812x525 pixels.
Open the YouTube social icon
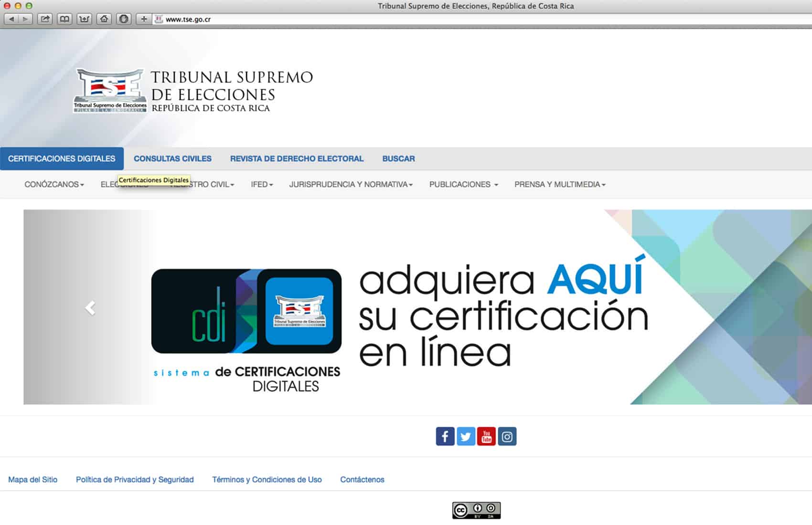pyautogui.click(x=486, y=436)
